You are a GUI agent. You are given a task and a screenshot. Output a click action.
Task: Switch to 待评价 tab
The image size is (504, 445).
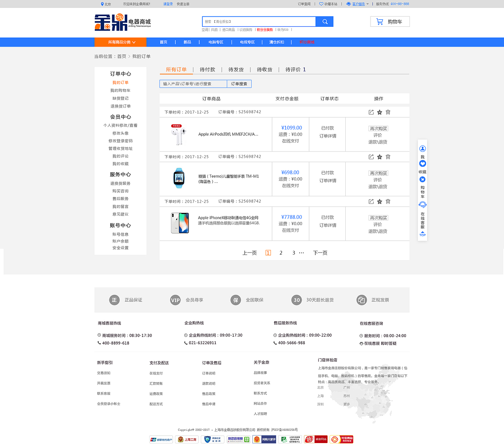(x=296, y=69)
